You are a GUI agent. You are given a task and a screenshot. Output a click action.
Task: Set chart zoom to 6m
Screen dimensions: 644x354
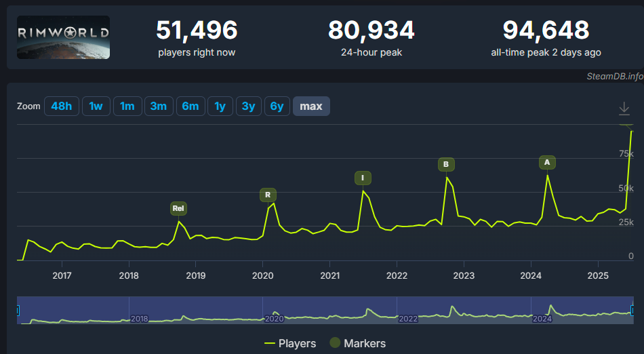190,106
